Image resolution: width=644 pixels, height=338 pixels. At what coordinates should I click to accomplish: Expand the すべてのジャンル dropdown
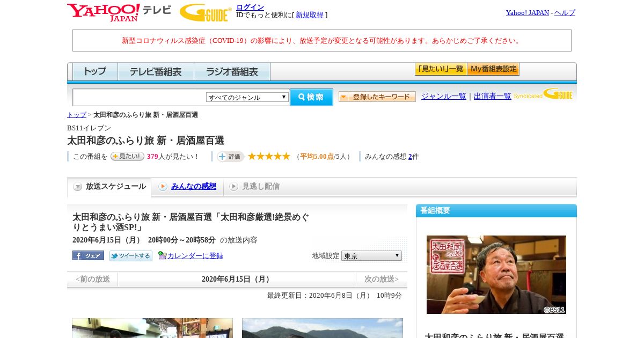coord(247,97)
